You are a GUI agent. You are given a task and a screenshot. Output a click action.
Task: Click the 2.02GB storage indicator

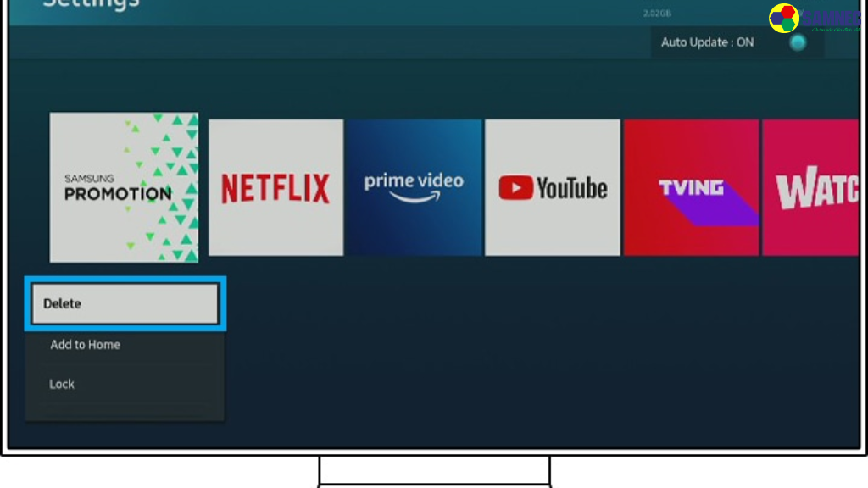[x=657, y=14]
